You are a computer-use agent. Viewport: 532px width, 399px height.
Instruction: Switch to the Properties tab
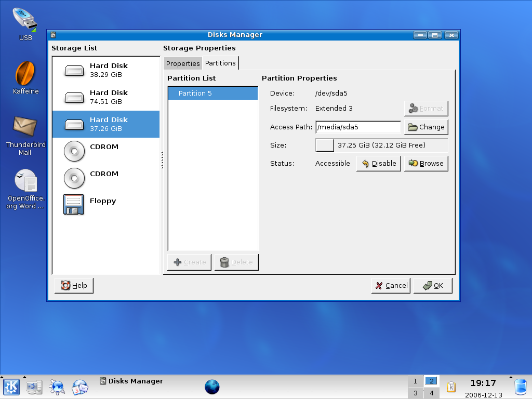(x=183, y=63)
